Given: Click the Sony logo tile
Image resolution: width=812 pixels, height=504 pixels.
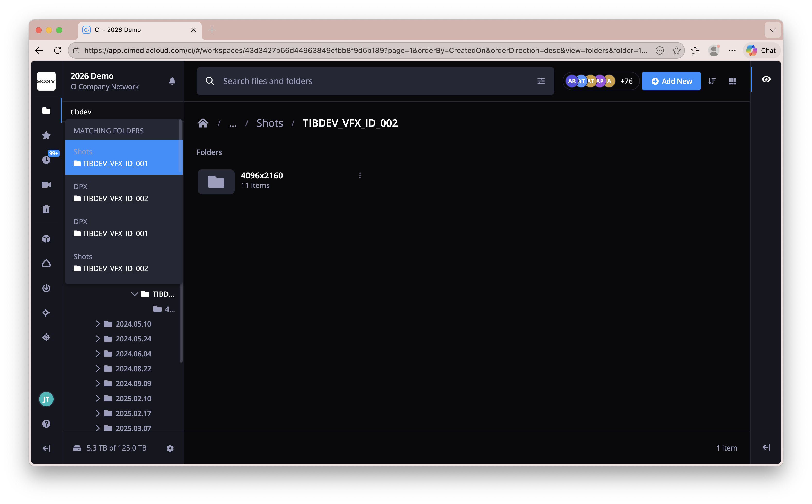Looking at the screenshot, I should (46, 81).
